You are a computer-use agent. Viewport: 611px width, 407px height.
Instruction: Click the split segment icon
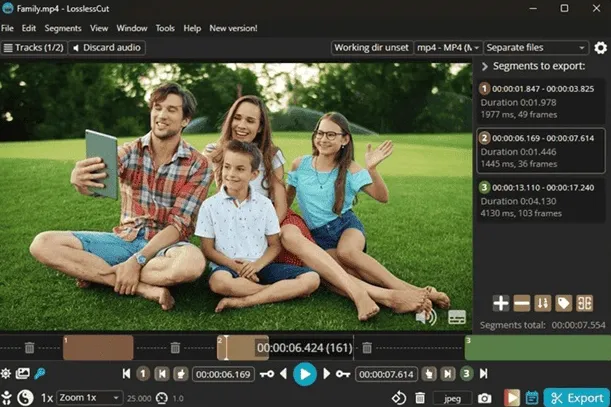585,303
